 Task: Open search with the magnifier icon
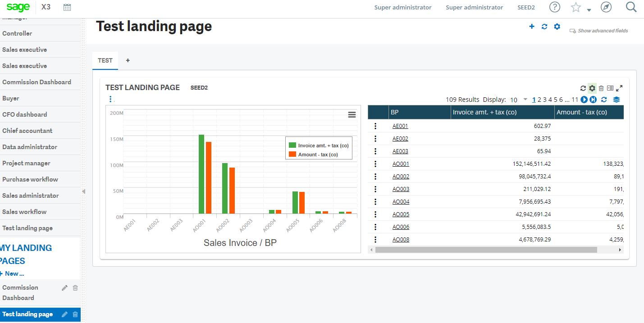click(x=630, y=7)
